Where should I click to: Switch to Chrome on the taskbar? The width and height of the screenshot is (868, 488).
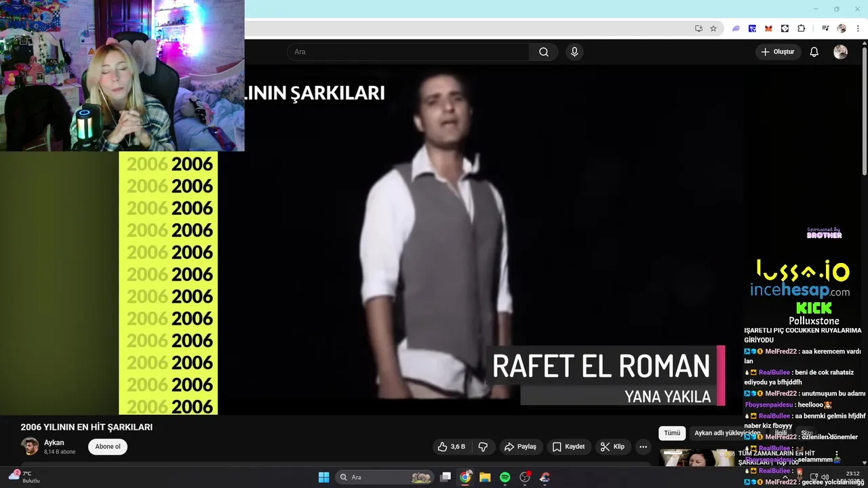pyautogui.click(x=465, y=477)
